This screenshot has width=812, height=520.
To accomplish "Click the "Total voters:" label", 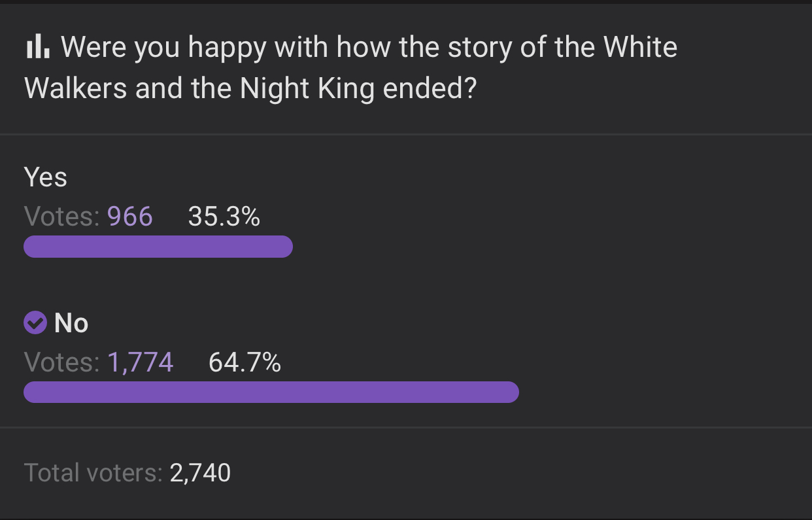I will coord(93,472).
